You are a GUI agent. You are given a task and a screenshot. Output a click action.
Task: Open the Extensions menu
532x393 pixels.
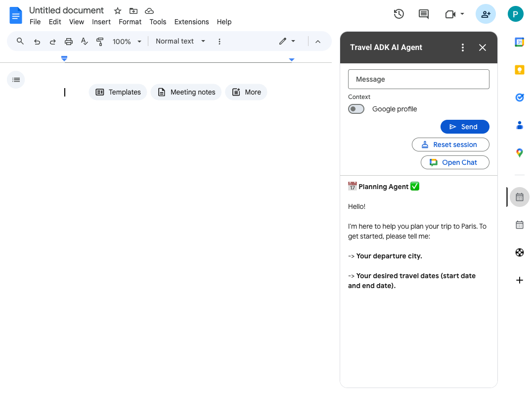191,22
